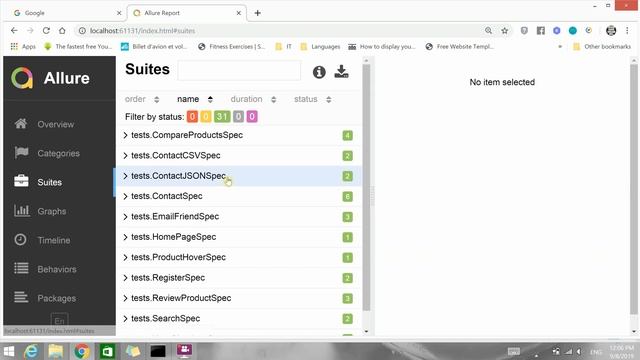This screenshot has width=640, height=360.
Task: Open Free Website Templ... bookmark
Action: click(460, 47)
